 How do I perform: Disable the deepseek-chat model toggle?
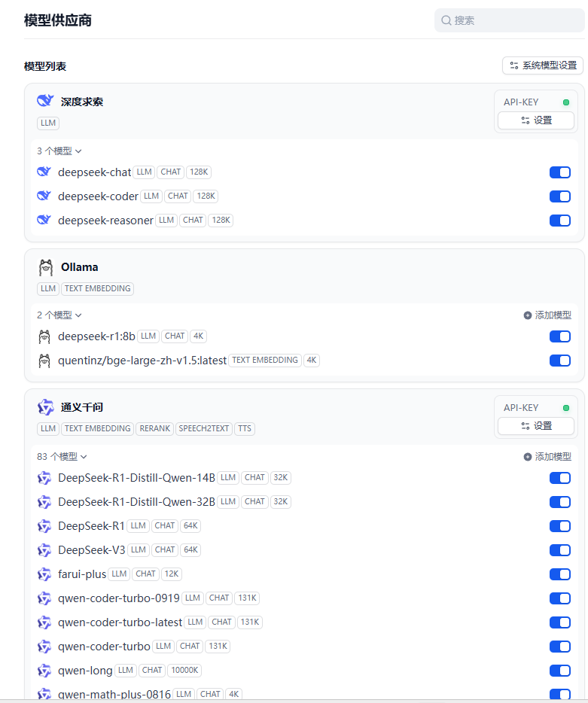coord(559,172)
